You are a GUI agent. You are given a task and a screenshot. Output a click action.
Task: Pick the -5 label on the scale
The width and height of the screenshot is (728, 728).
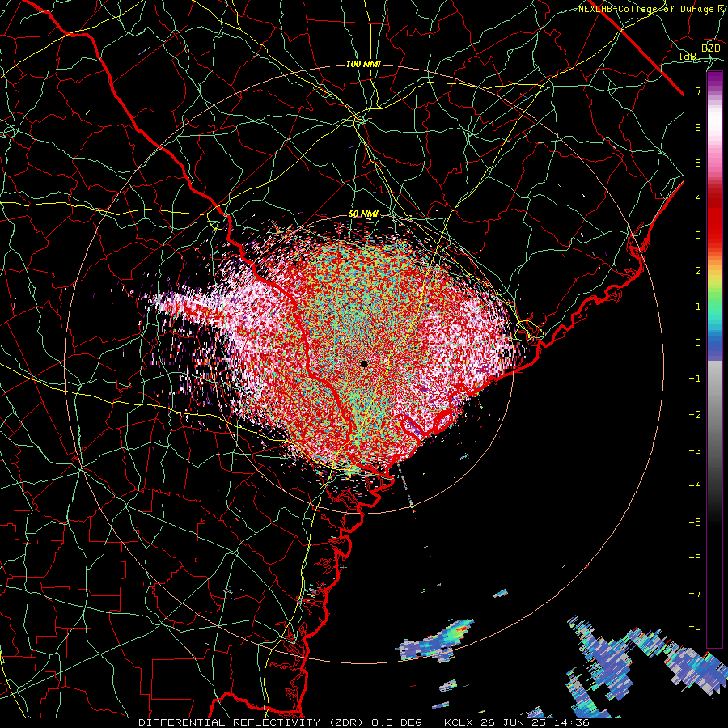tap(695, 523)
